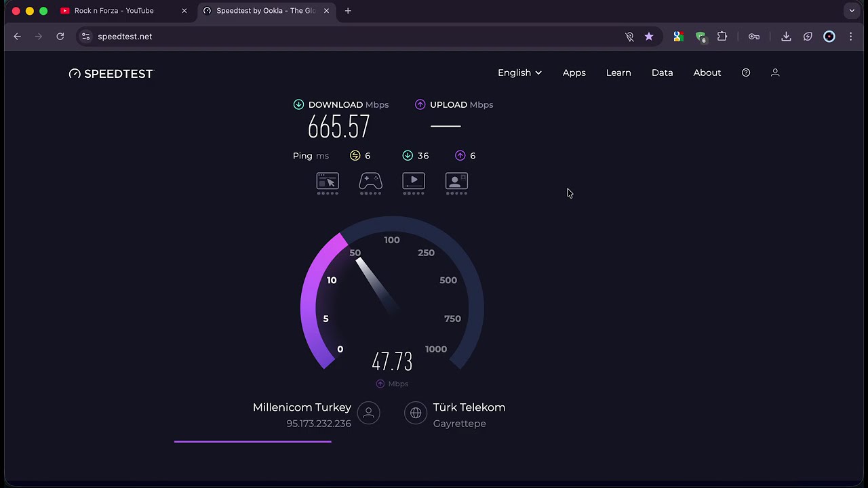The height and width of the screenshot is (488, 868).
Task: Click the Ping ms label
Action: pyautogui.click(x=311, y=155)
